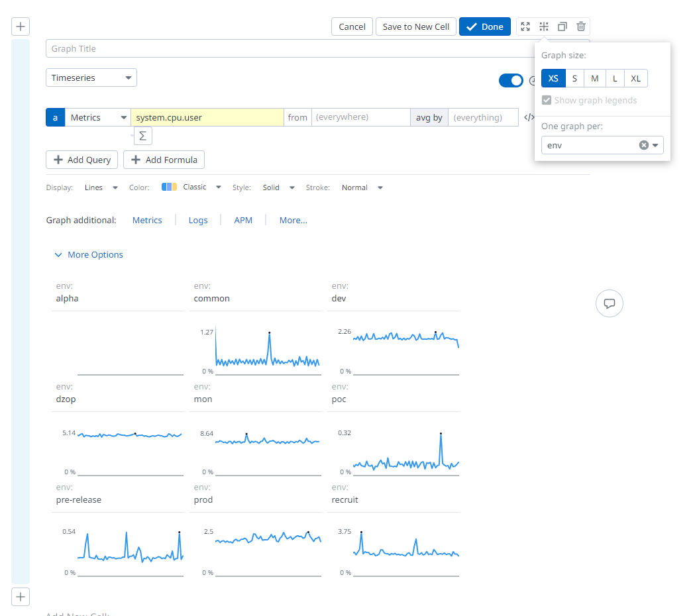The image size is (693, 616).
Task: Select L graph size
Action: point(615,78)
